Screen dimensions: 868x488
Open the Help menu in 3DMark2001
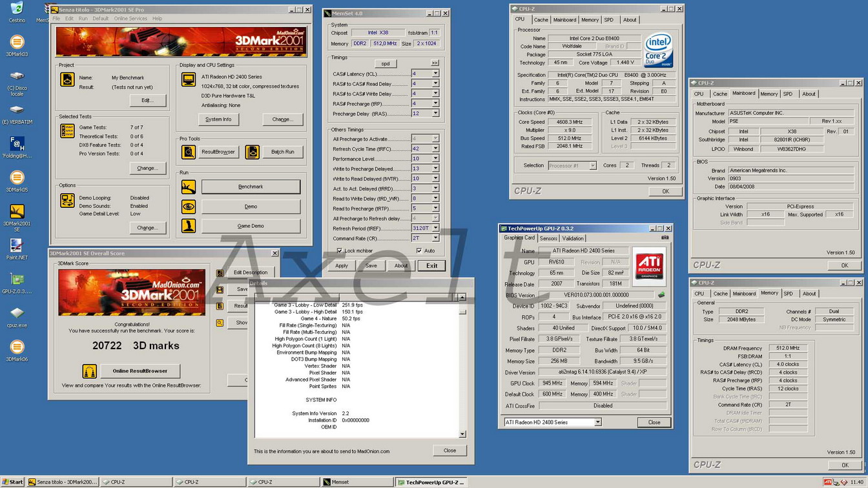[x=157, y=19]
